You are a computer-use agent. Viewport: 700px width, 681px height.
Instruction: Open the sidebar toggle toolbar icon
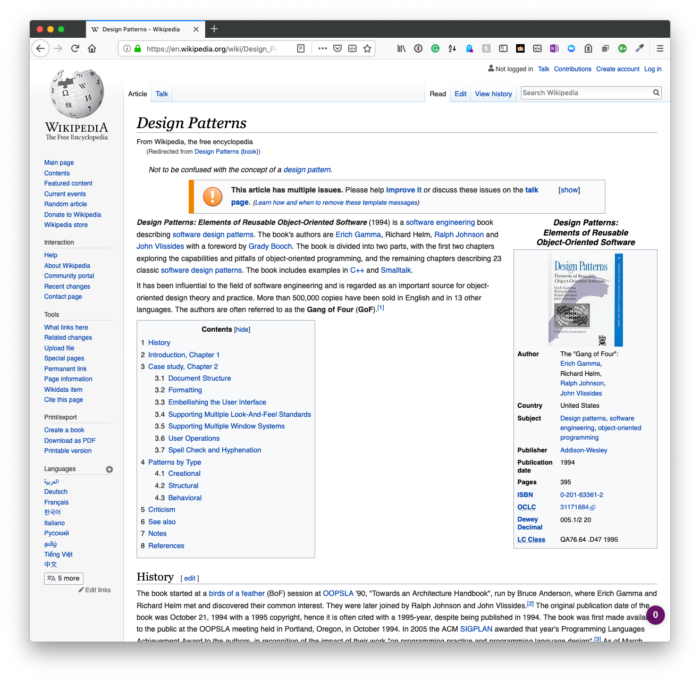(x=503, y=49)
